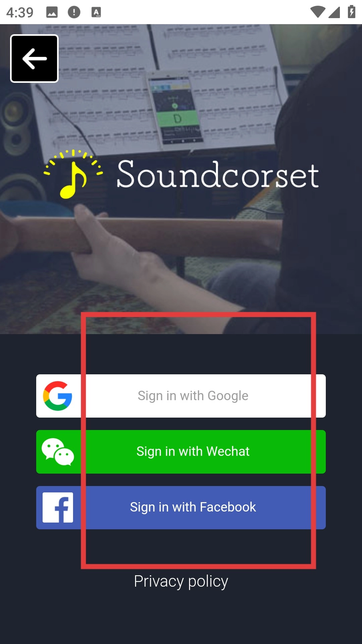Tap the back arrow button

tap(35, 59)
